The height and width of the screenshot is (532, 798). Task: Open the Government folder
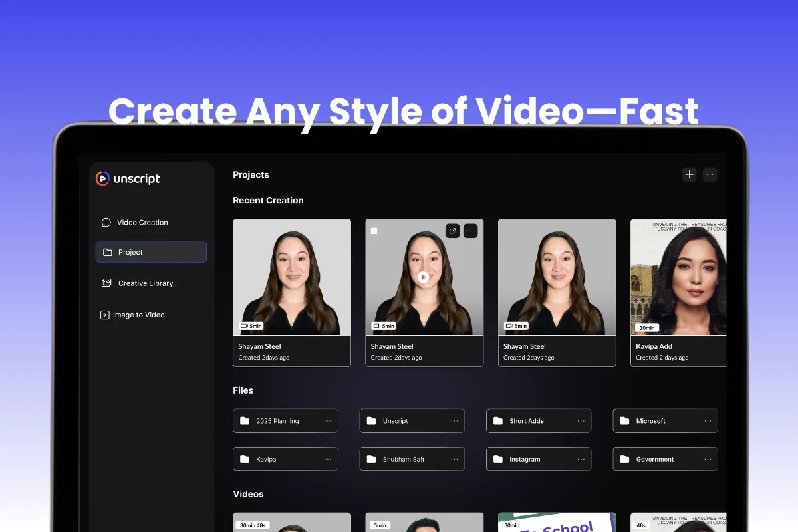(x=665, y=459)
